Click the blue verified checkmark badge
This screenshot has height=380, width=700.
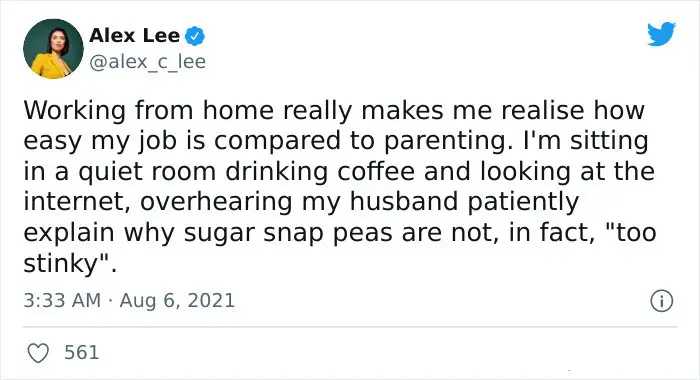[x=195, y=36]
